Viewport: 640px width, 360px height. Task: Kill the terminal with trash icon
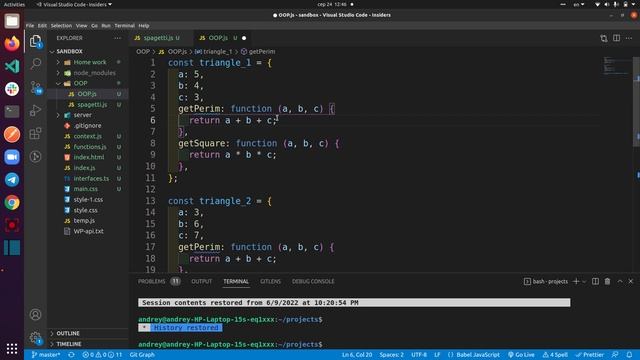(607, 281)
